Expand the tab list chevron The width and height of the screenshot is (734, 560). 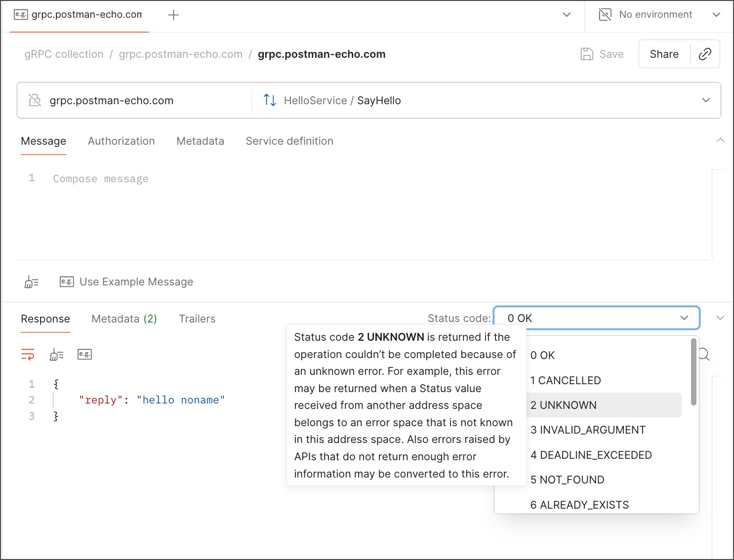coord(567,15)
